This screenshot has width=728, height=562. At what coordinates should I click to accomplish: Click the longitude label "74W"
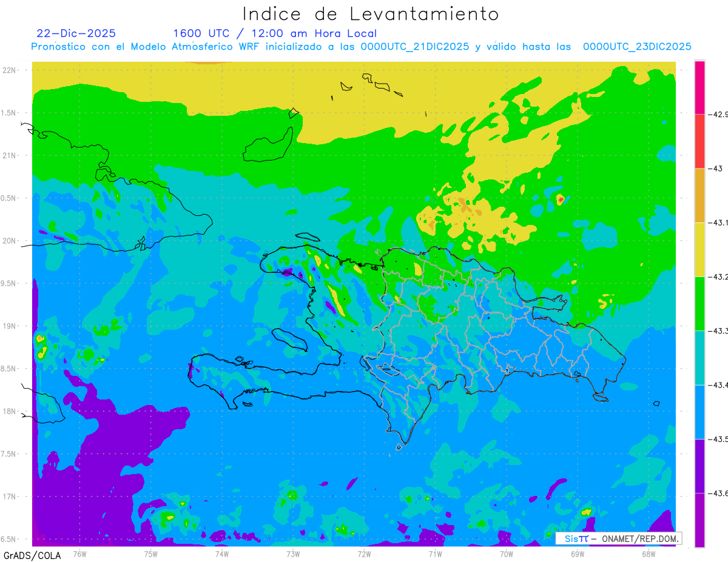point(222,554)
